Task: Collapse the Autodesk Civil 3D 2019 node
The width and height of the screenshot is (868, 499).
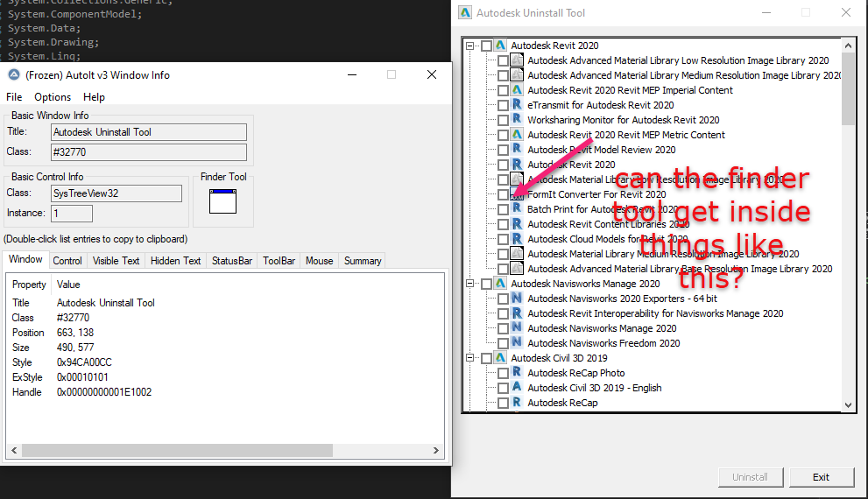Action: point(470,358)
